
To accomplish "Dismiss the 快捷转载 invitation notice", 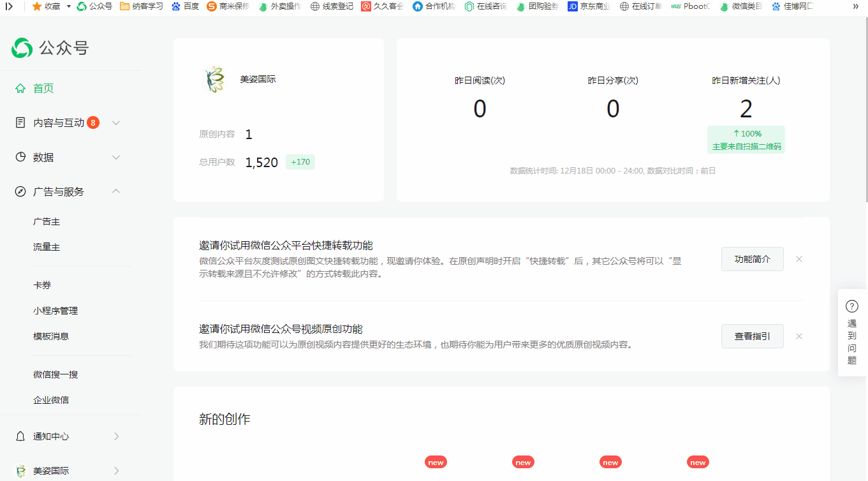I will [798, 259].
